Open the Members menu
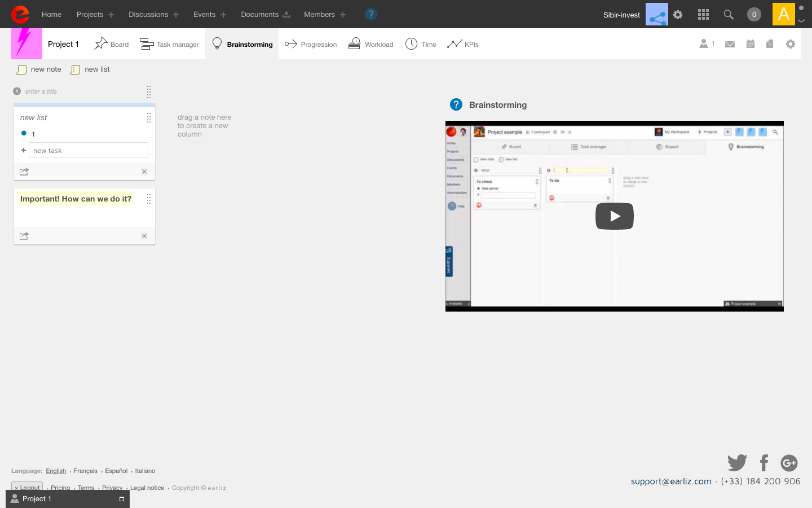 coord(319,15)
